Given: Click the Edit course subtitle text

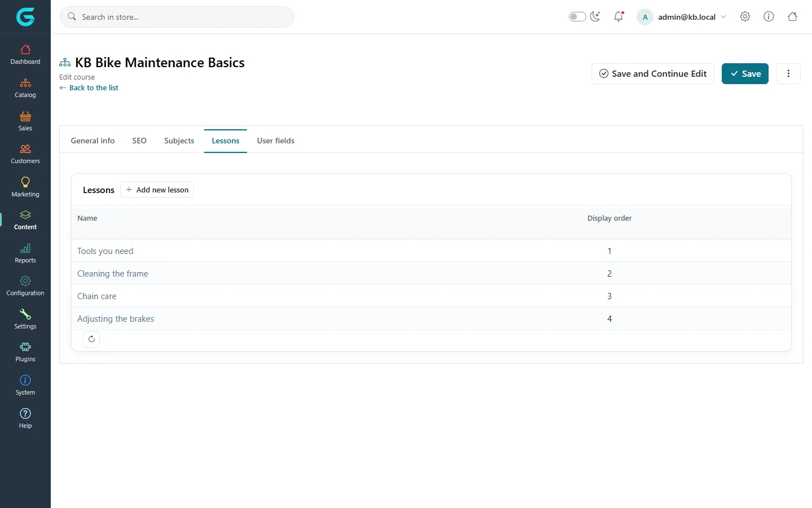Looking at the screenshot, I should (x=77, y=77).
